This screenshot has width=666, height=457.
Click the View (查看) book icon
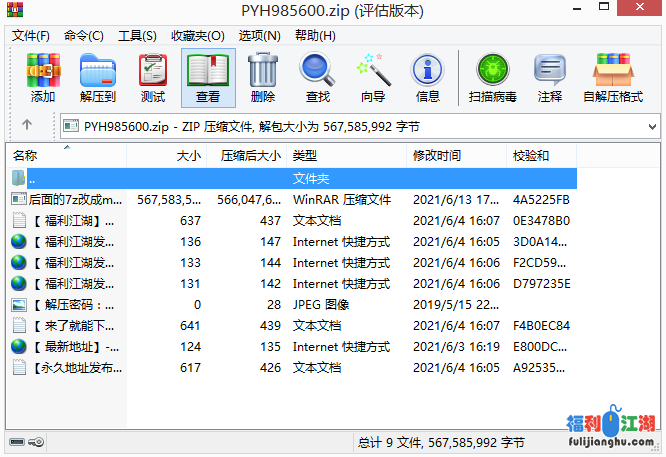point(208,78)
